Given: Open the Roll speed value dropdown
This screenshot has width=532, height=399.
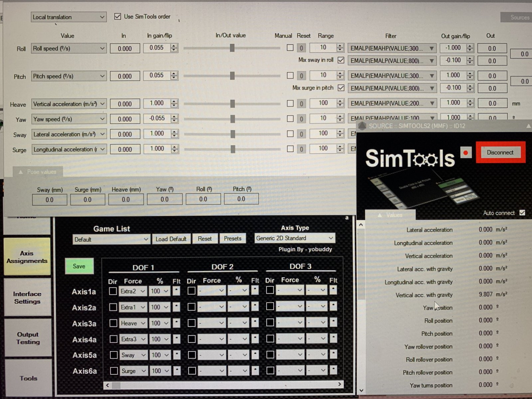Looking at the screenshot, I should (x=69, y=48).
